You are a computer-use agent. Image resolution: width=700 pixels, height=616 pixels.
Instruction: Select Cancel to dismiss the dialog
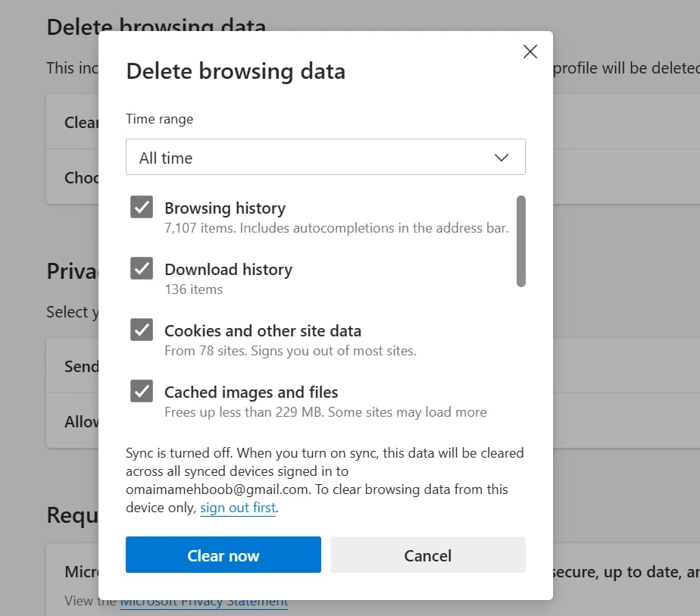[427, 555]
